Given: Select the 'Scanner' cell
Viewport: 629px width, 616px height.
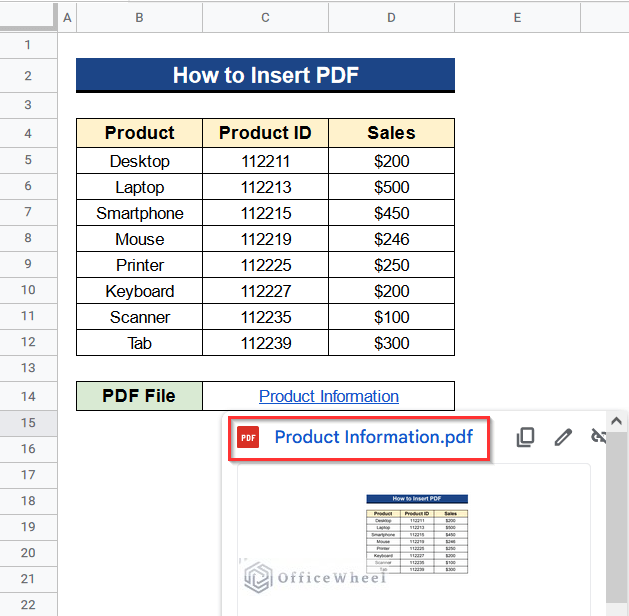Looking at the screenshot, I should click(140, 317).
